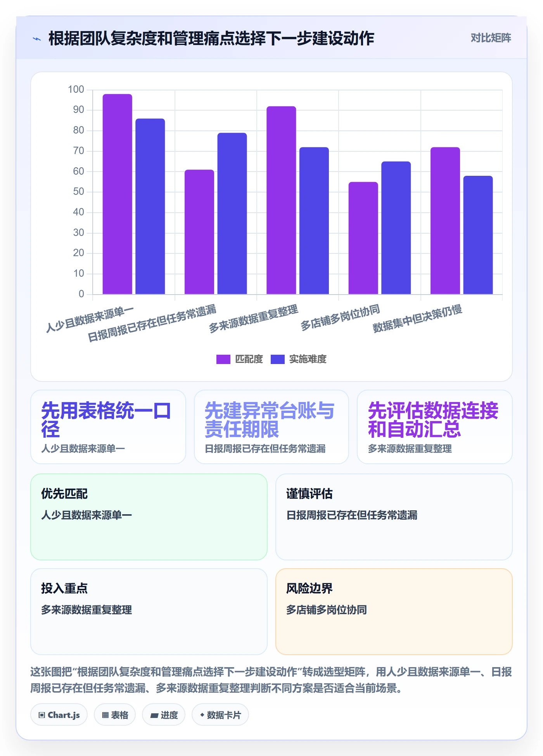Select the 优先匹配 green panel
543x756 pixels.
pyautogui.click(x=149, y=517)
